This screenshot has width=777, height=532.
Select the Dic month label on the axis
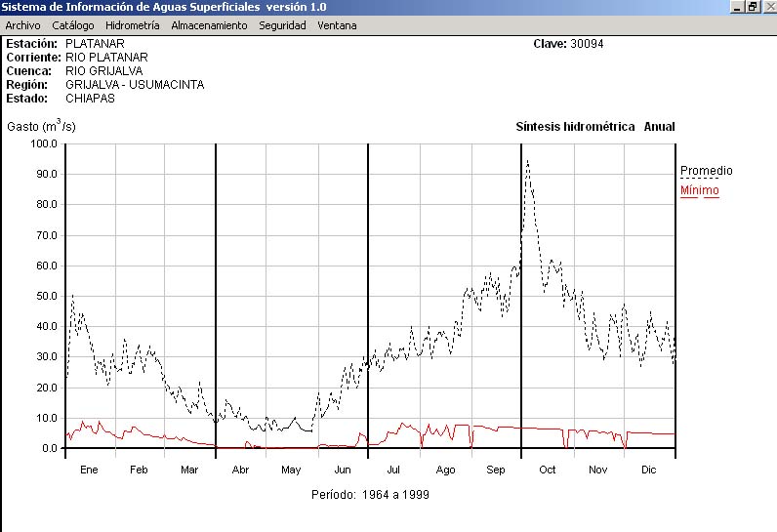coord(648,470)
